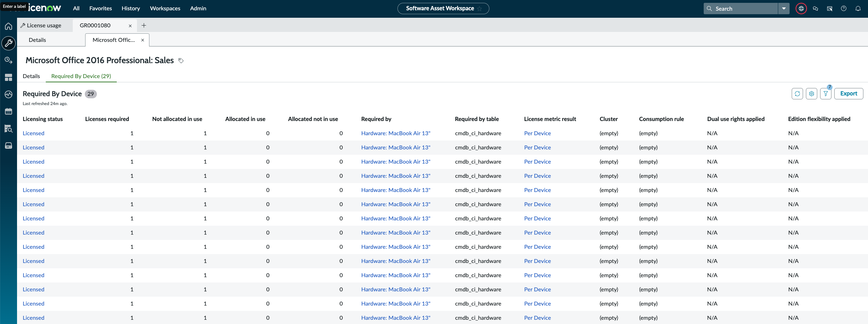
Task: Open the list search sidebar icon
Action: [x=9, y=128]
